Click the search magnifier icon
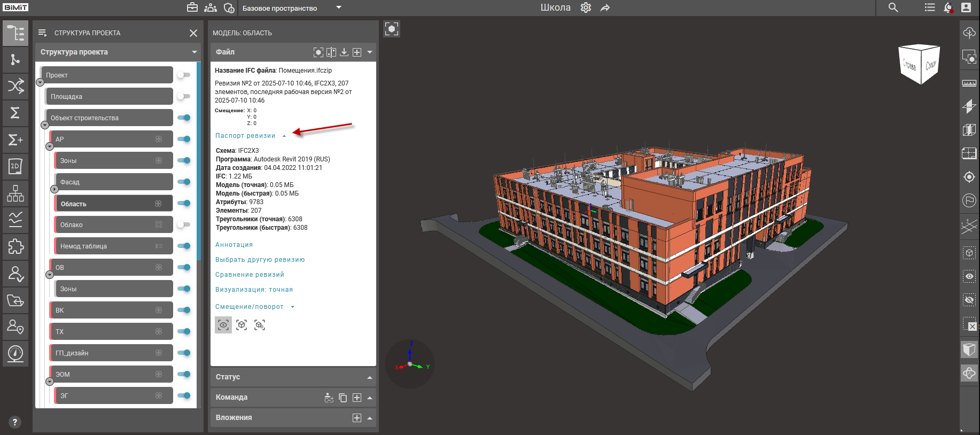 (x=893, y=7)
